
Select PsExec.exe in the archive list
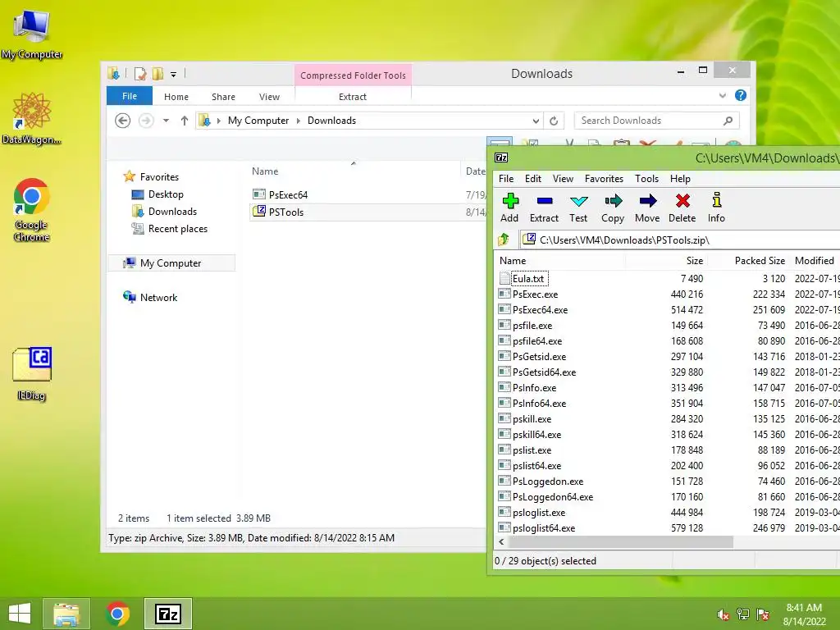pyautogui.click(x=535, y=294)
